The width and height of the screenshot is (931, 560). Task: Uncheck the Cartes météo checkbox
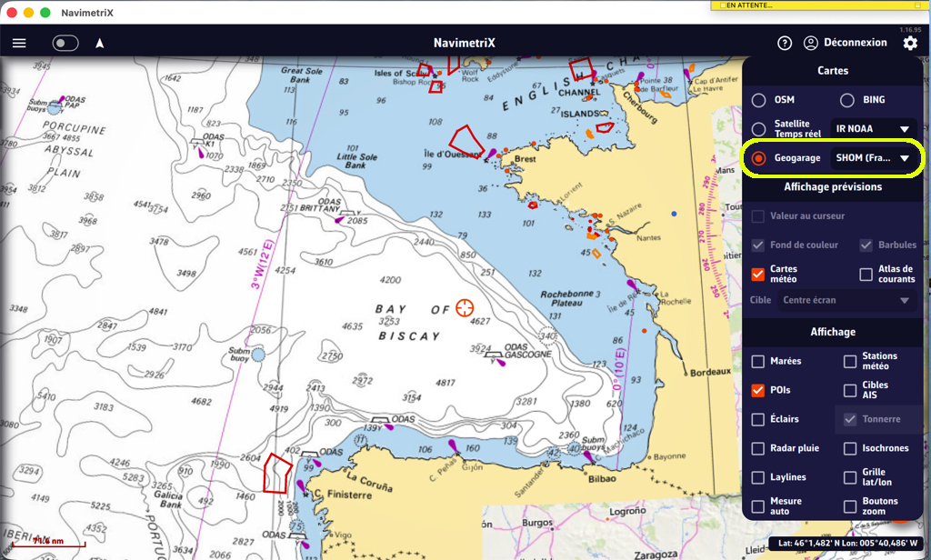(757, 274)
